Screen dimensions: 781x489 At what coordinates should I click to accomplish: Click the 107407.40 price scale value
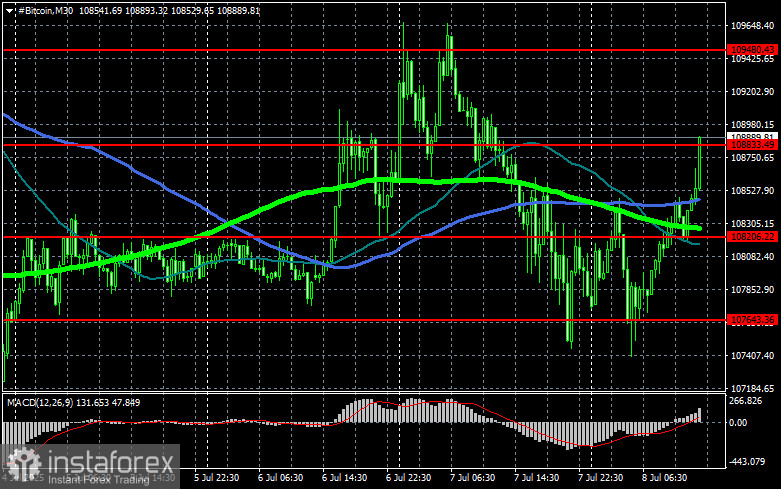[x=752, y=356]
